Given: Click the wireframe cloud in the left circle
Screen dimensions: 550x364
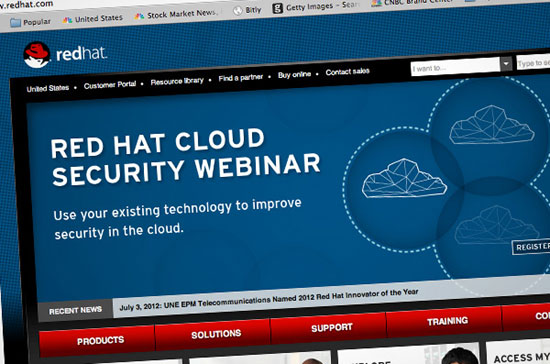Looking at the screenshot, I should pos(404,178).
